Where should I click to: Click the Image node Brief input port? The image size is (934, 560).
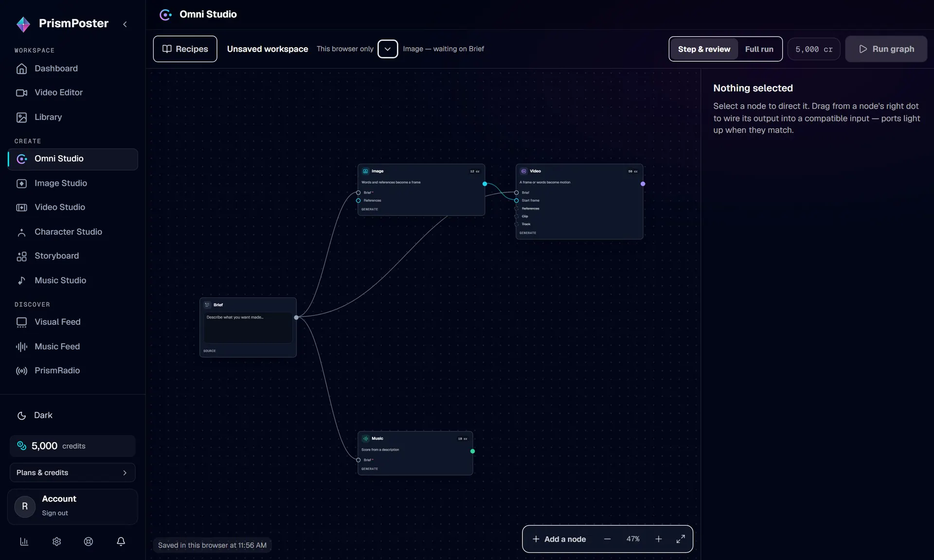click(359, 192)
